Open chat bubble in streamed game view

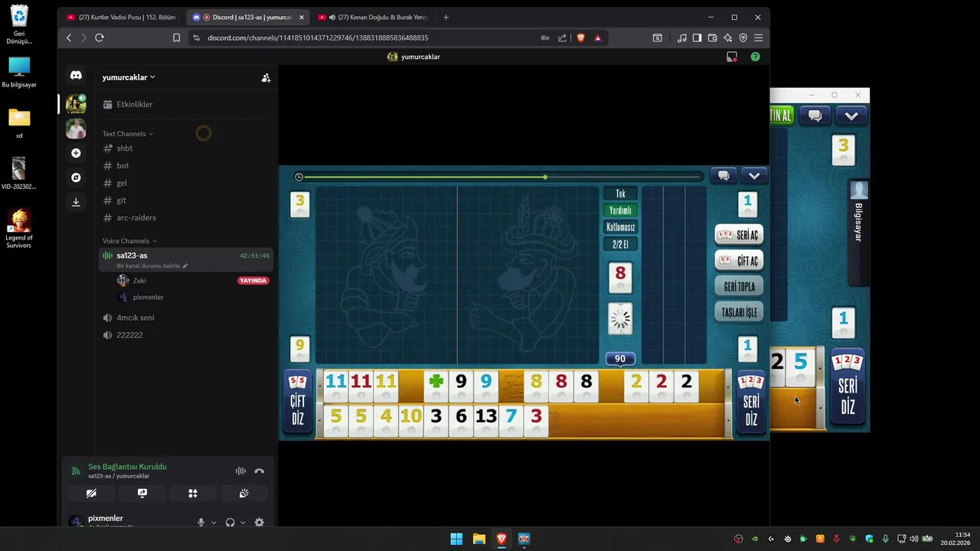click(724, 176)
